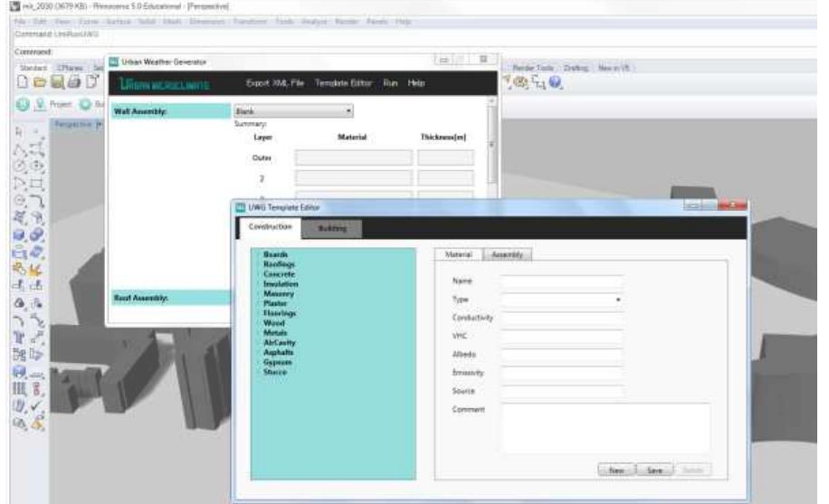Select the AirCavity category
829x504 pixels.
click(x=279, y=343)
